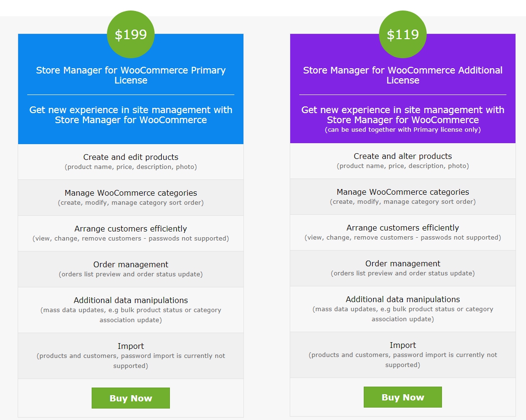526x420 pixels.
Task: Click Buy Now for the Primary License
Action: click(131, 398)
